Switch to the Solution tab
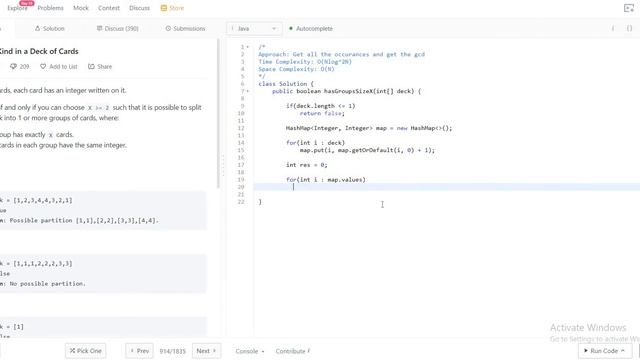Viewport: 640px width, 360px height. [49, 29]
